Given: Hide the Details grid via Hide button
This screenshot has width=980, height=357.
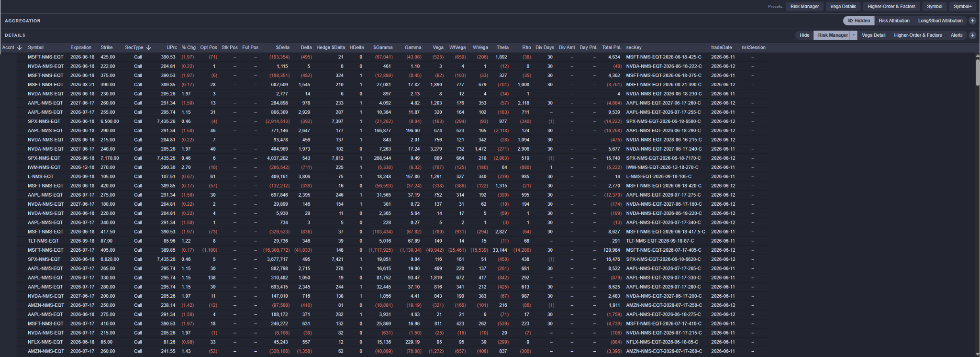Looking at the screenshot, I should click(805, 35).
